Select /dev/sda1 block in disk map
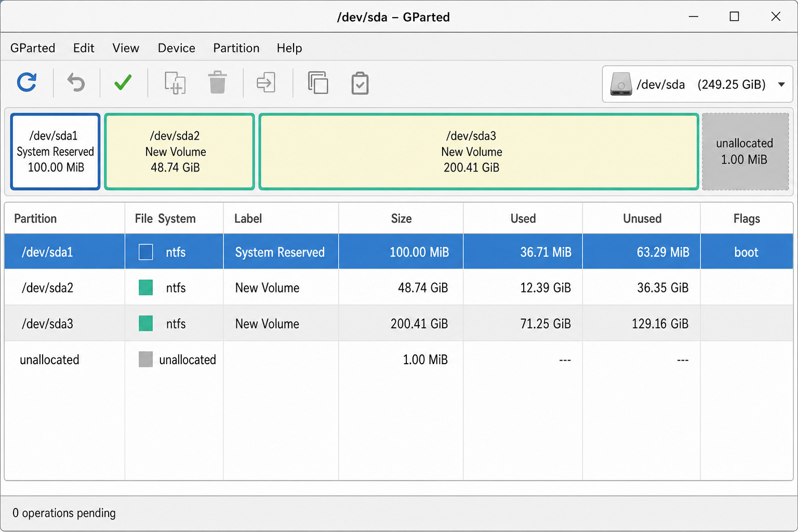 [x=55, y=151]
